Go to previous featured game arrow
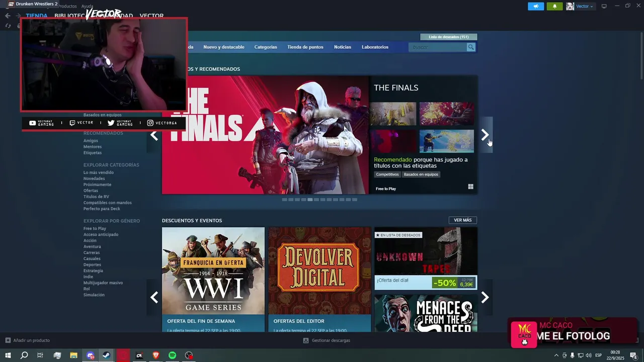The image size is (644, 362). 154,135
